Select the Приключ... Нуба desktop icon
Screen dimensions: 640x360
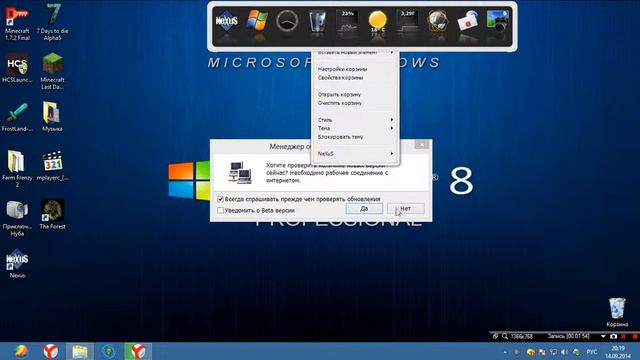[17, 218]
